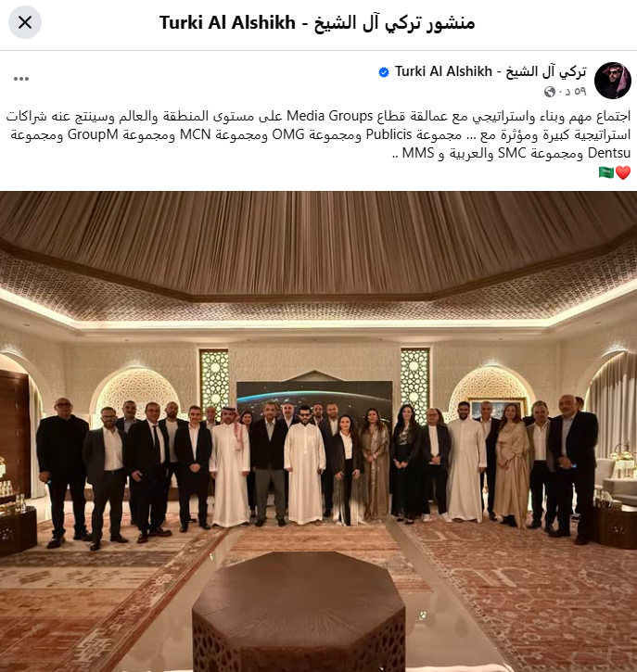Click Turki Al Alshikh's profile avatar
Image resolution: width=637 pixels, height=672 pixels.
pos(613,80)
